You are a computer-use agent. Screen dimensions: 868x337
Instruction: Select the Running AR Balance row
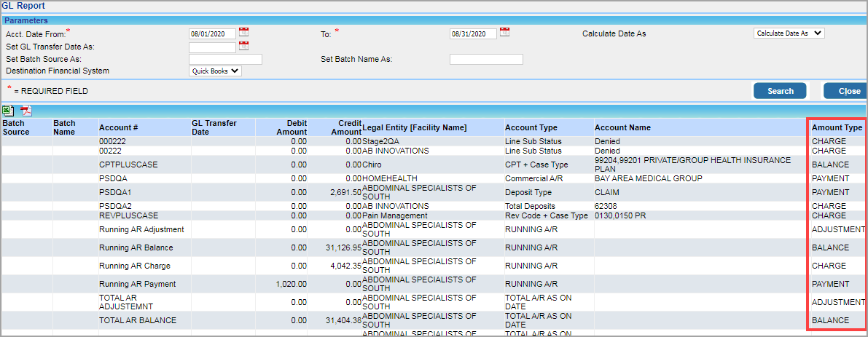(434, 247)
